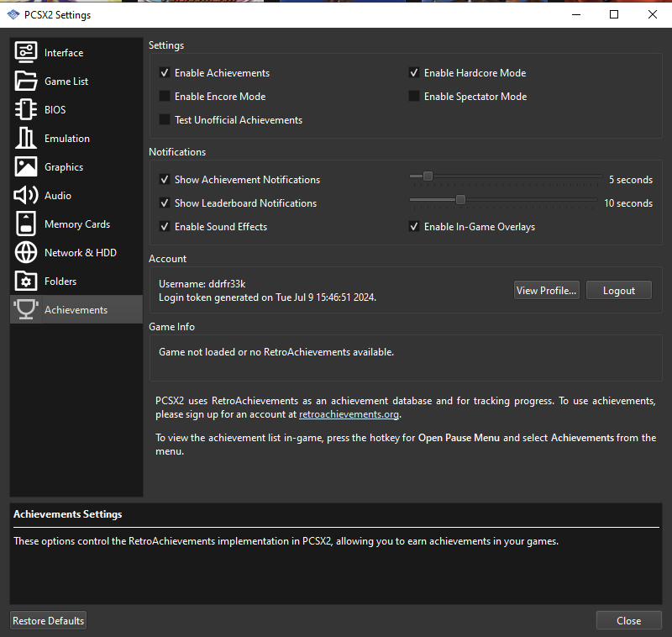This screenshot has height=637, width=672.
Task: Toggle Test Unofficial Achievements
Action: (165, 119)
